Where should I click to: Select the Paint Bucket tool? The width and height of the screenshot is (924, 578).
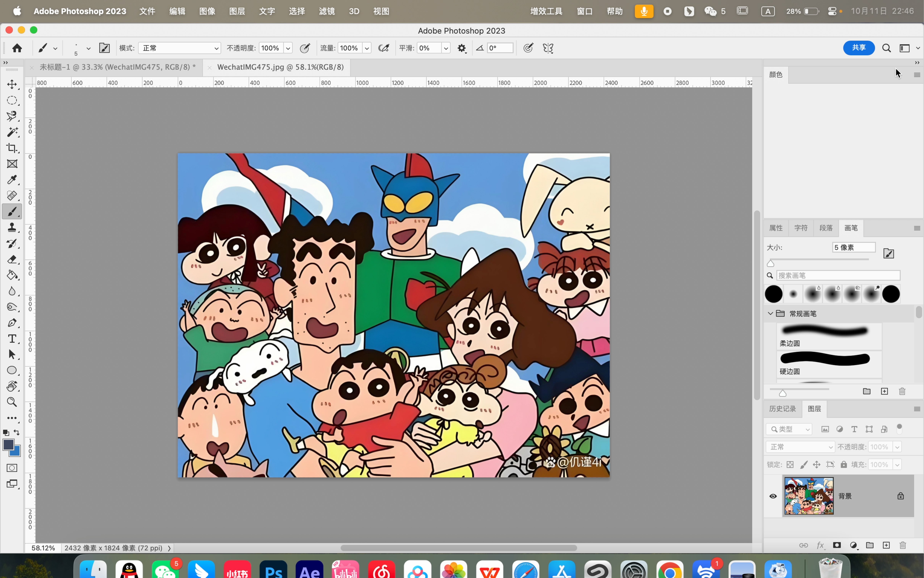(x=12, y=275)
